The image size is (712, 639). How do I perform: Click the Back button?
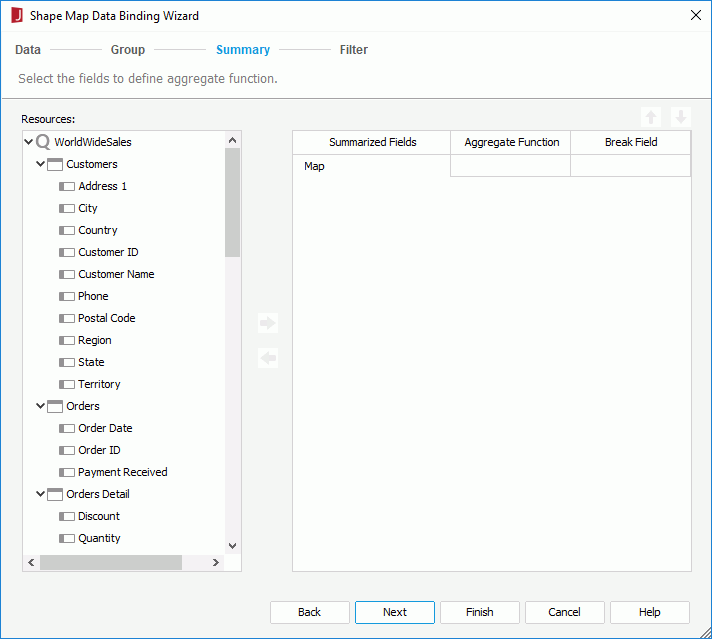[x=310, y=612]
